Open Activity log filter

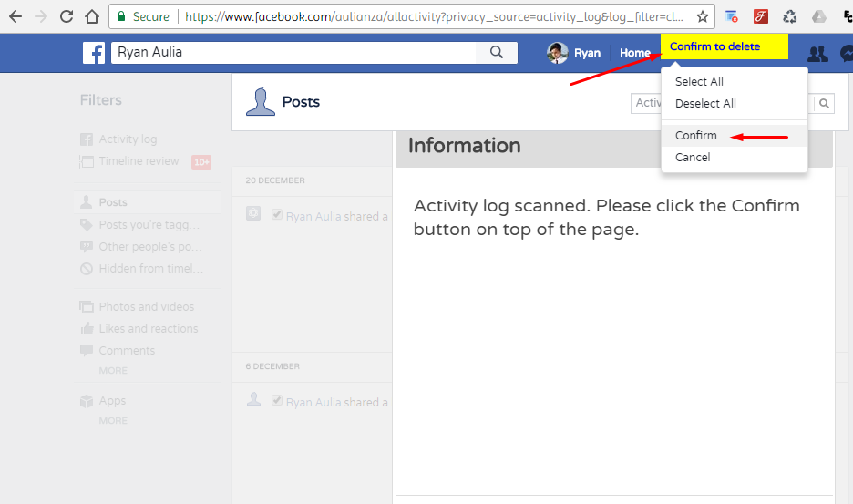128,139
